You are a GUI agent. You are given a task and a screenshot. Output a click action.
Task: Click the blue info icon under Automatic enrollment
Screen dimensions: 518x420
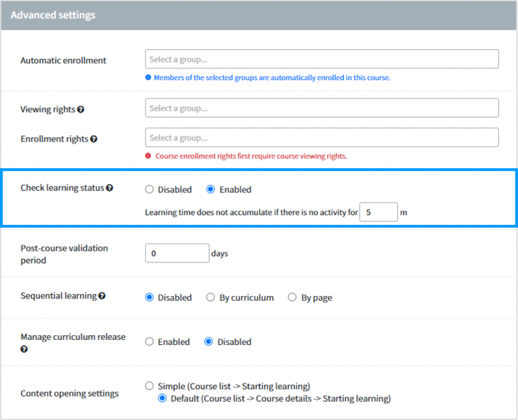pyautogui.click(x=149, y=78)
